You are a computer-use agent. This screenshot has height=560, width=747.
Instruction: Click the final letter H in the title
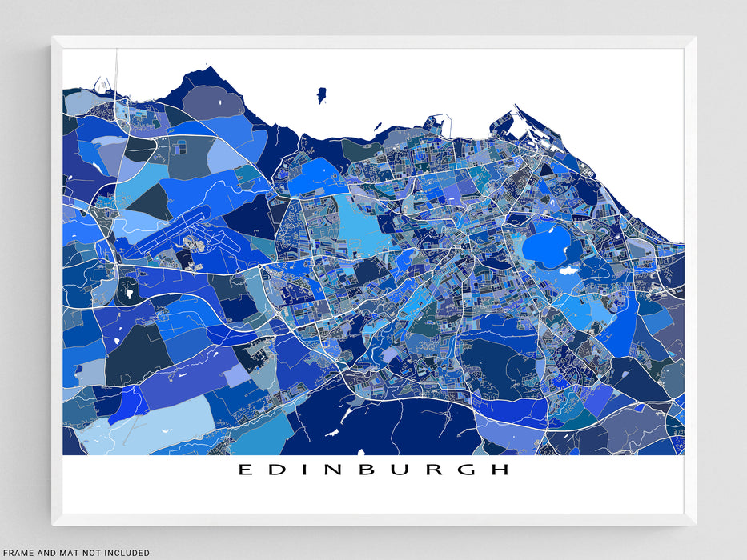(x=501, y=470)
